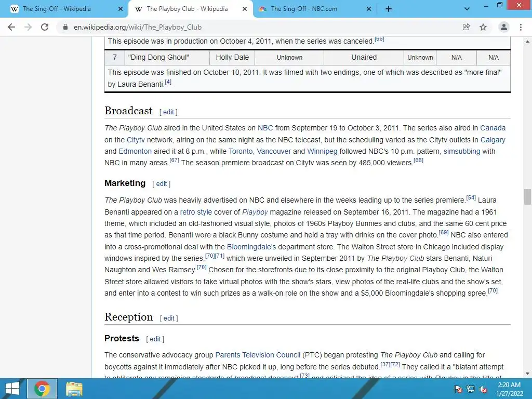The image size is (532, 399).
Task: Open File Explorer from the taskbar
Action: coord(74,389)
